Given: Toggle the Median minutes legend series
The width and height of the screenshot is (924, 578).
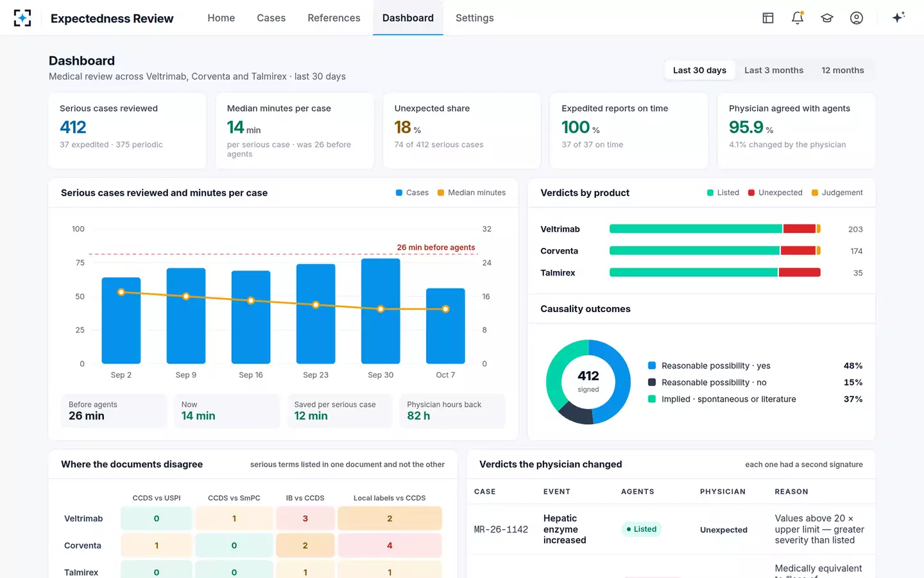Looking at the screenshot, I should [x=472, y=193].
